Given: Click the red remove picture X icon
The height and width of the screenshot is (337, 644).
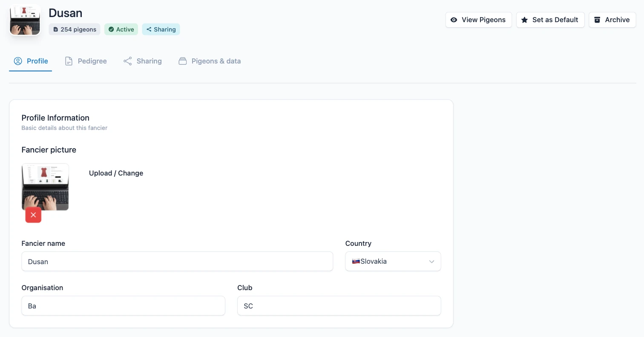Looking at the screenshot, I should (x=33, y=215).
